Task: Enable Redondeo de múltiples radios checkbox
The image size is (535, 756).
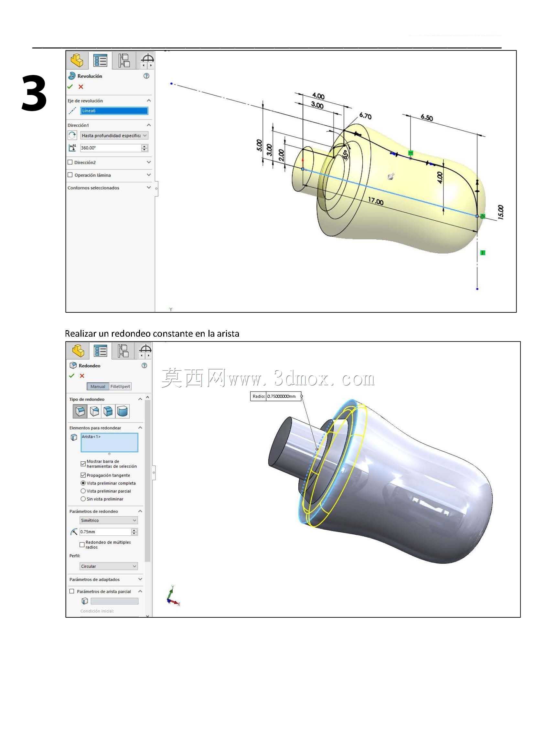Action: pos(82,545)
